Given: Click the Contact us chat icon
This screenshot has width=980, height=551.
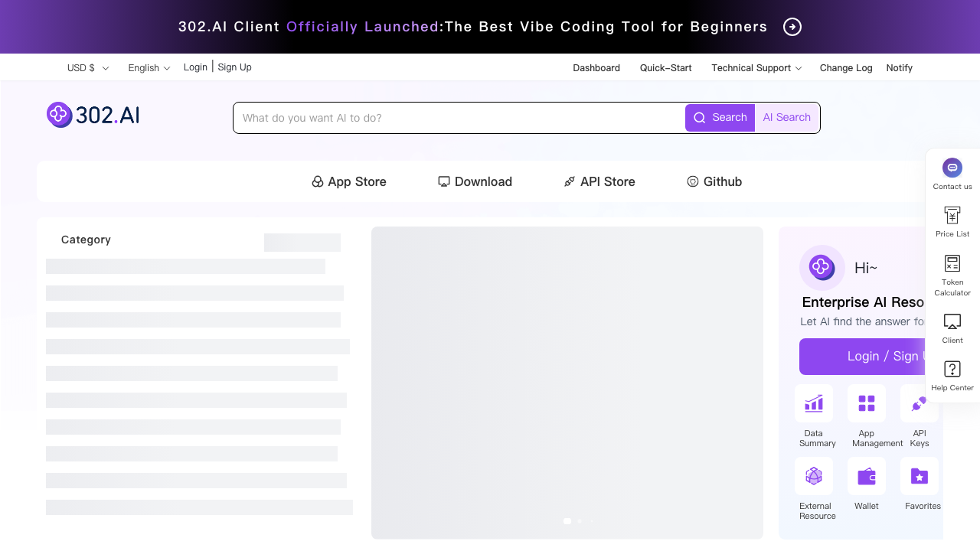Looking at the screenshot, I should 952,168.
